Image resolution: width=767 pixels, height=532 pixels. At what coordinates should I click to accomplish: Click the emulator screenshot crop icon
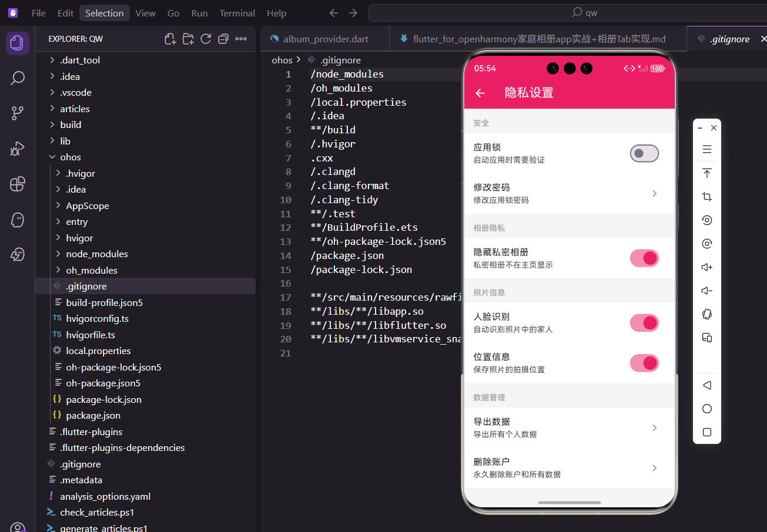(x=707, y=197)
